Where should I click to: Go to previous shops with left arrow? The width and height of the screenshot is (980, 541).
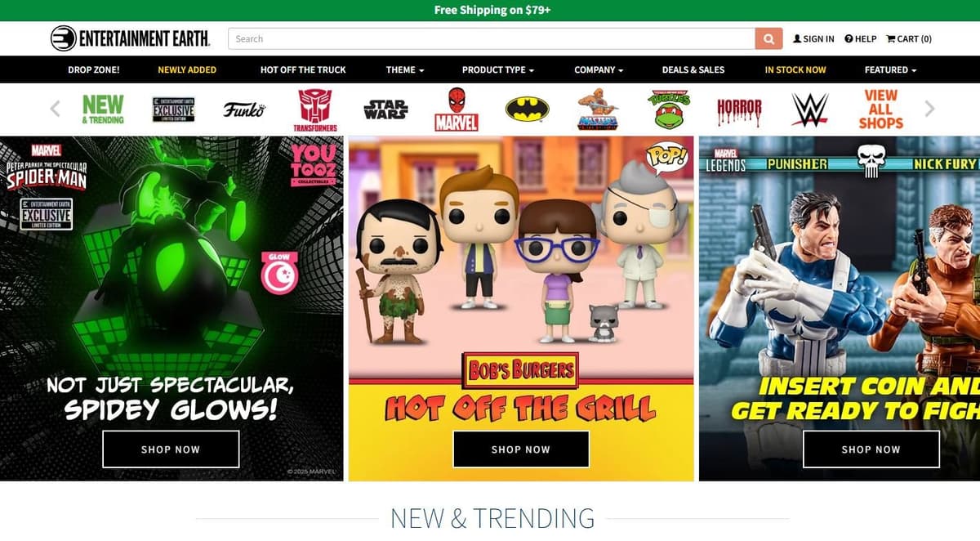pyautogui.click(x=56, y=108)
